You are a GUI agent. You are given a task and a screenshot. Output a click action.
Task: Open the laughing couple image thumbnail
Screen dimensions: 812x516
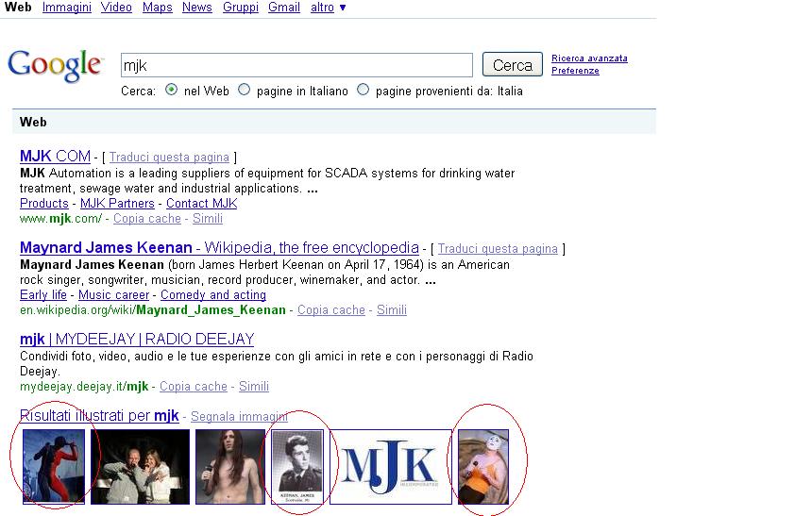[140, 466]
